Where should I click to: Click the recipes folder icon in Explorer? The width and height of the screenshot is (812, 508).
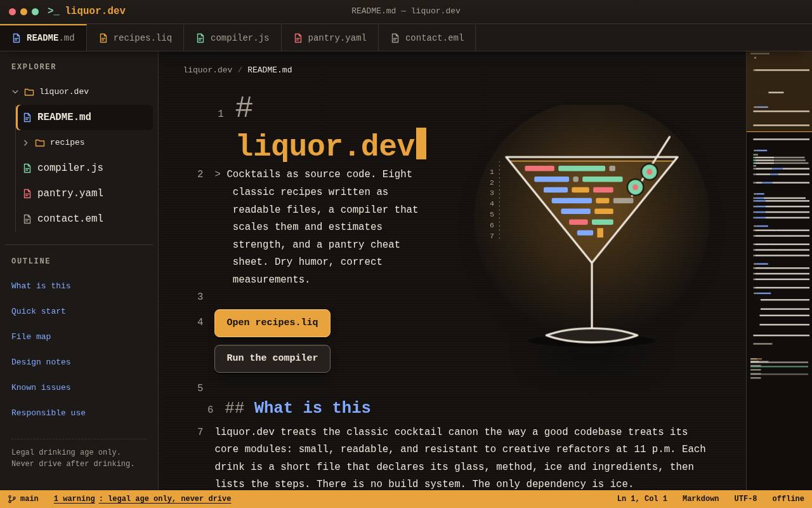40,143
